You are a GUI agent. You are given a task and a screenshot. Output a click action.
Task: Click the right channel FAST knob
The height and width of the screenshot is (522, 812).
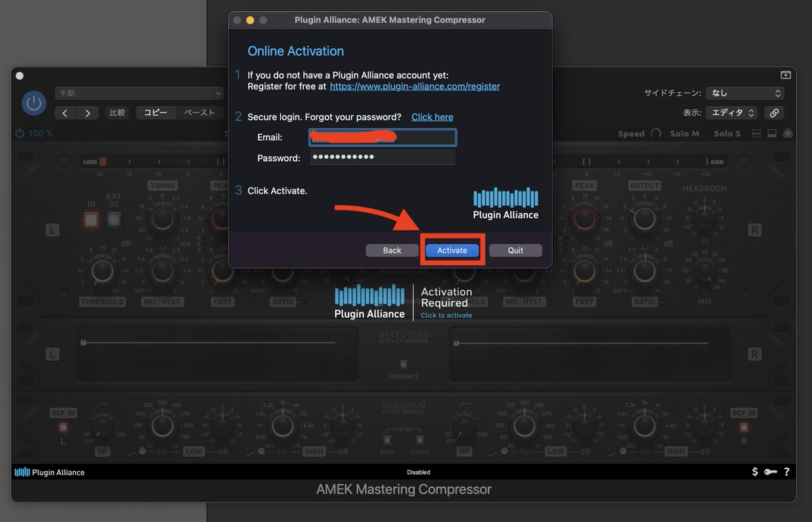click(585, 271)
